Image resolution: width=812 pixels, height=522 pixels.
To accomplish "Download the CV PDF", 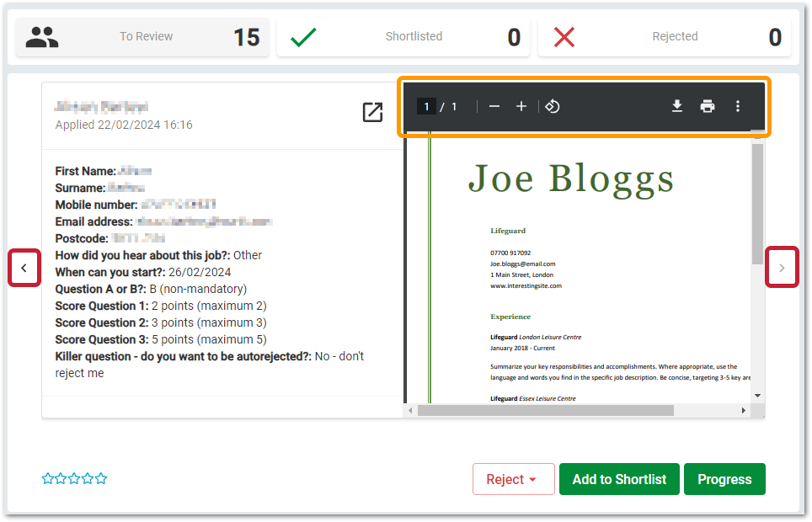I will (x=676, y=106).
